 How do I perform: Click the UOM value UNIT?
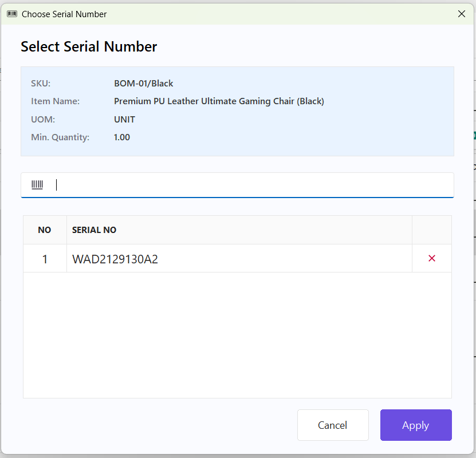point(124,120)
